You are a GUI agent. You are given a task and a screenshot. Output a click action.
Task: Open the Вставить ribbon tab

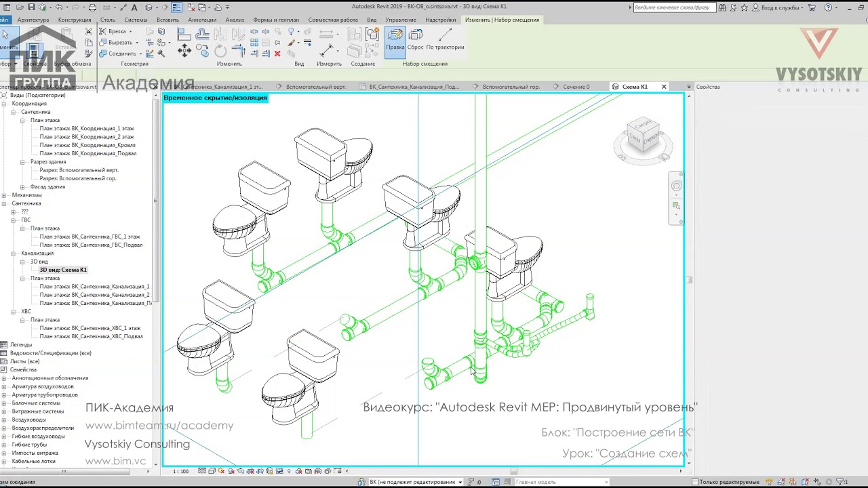point(167,20)
